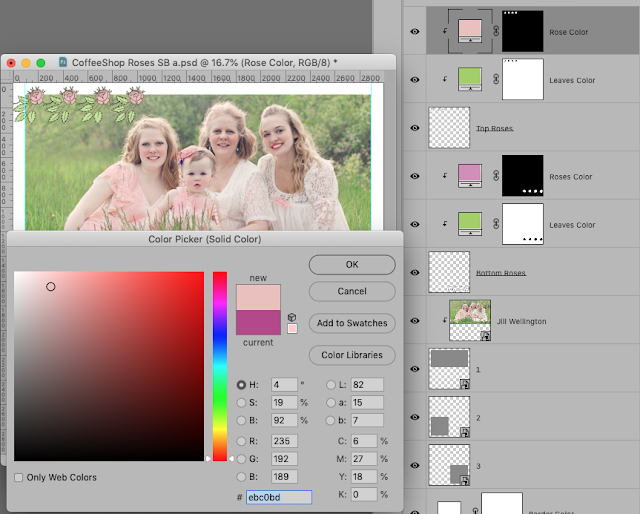640x514 pixels.
Task: Click the Top Roses layer thumbnail
Action: (x=449, y=128)
